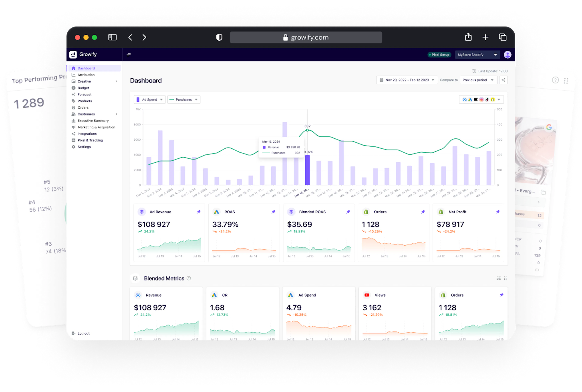Click the share icon beside Previous period
582x392 pixels.
click(503, 80)
